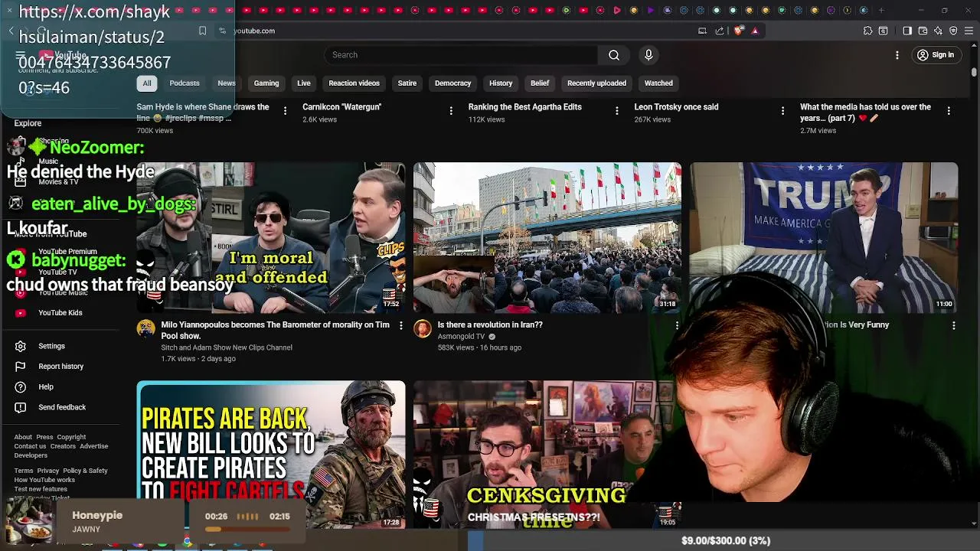Open options for Ranking the Best Agartha Edits

click(616, 111)
